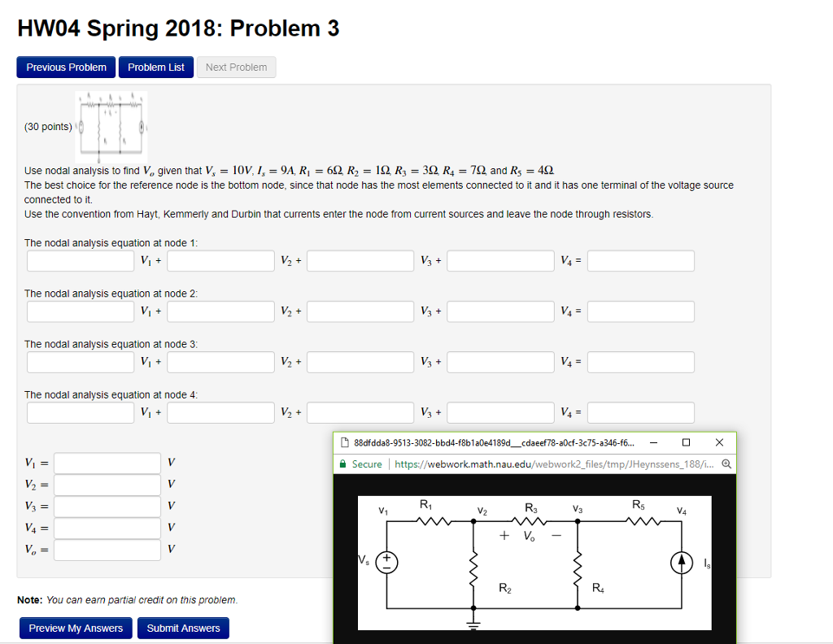Focus the node 1 equation V1 coefficient field
833x644 pixels.
[81, 261]
